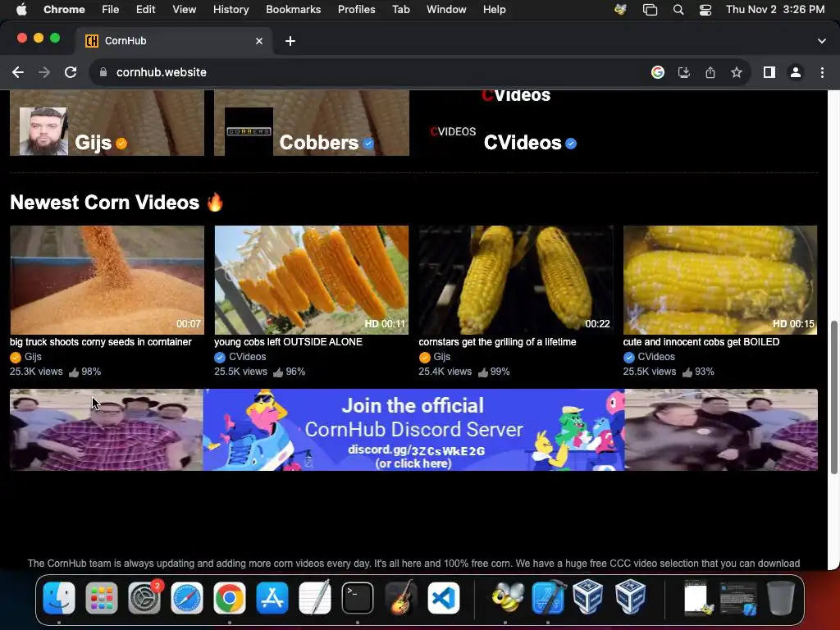Open Finder from the Dock
The image size is (840, 630).
coord(59,598)
